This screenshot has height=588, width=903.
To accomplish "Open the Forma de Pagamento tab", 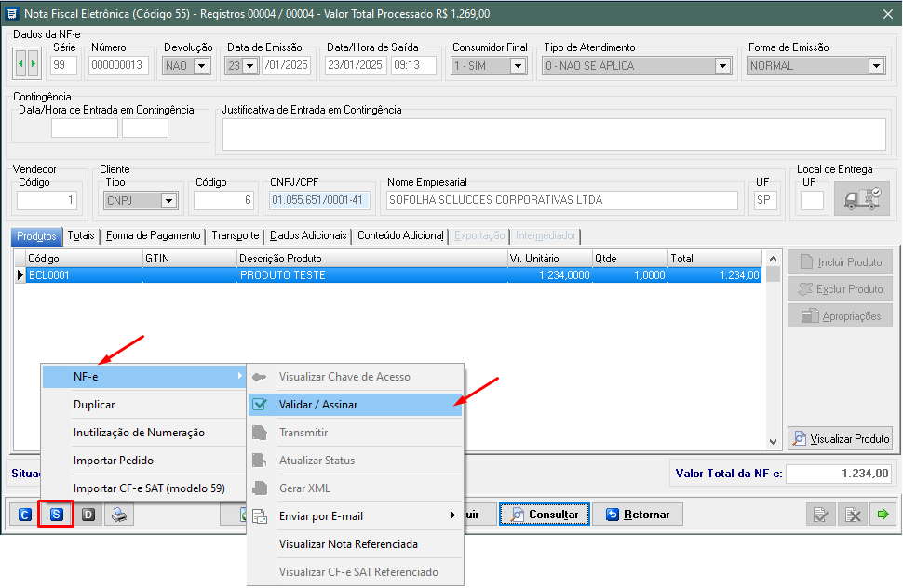I will coord(153,235).
